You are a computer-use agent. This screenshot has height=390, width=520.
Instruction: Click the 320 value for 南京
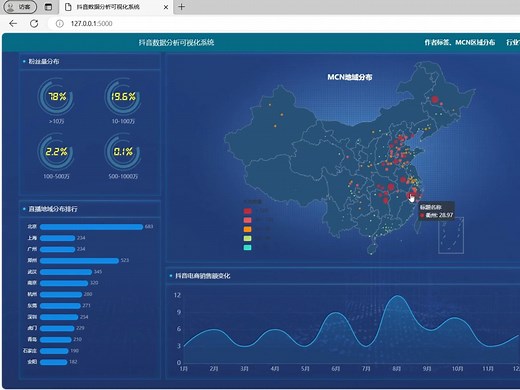point(94,283)
